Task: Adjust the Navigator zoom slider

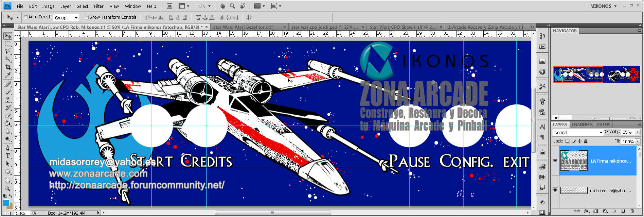Action: tap(611, 118)
